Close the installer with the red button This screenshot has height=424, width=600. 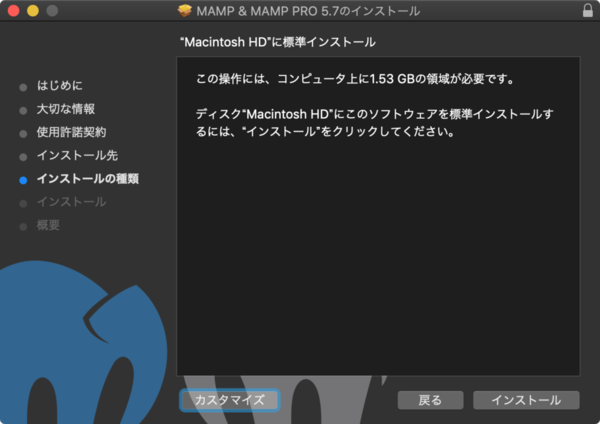[14, 11]
